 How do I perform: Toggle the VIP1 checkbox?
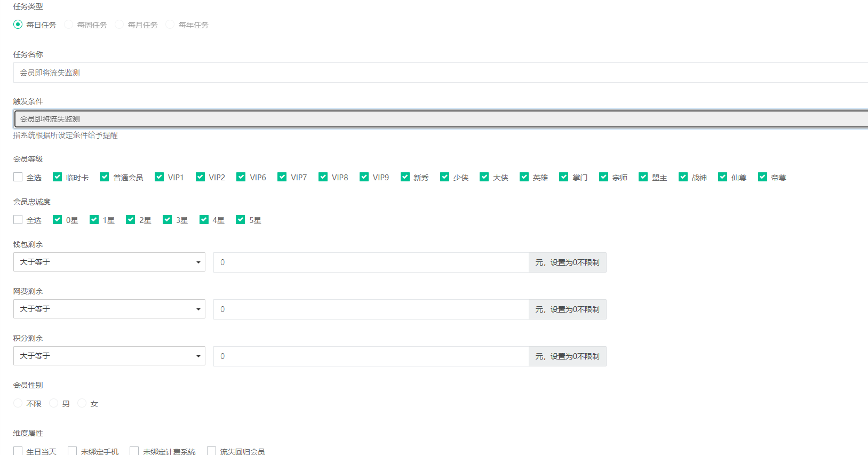click(159, 177)
